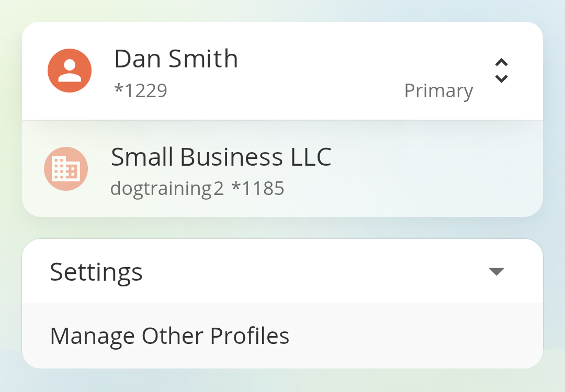Collapse Settings using the triangle arrow

coord(496,271)
